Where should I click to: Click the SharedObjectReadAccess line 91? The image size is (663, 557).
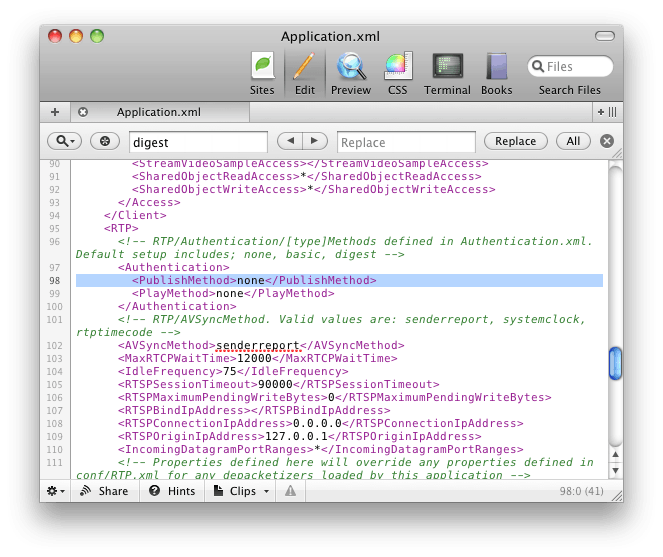point(307,176)
